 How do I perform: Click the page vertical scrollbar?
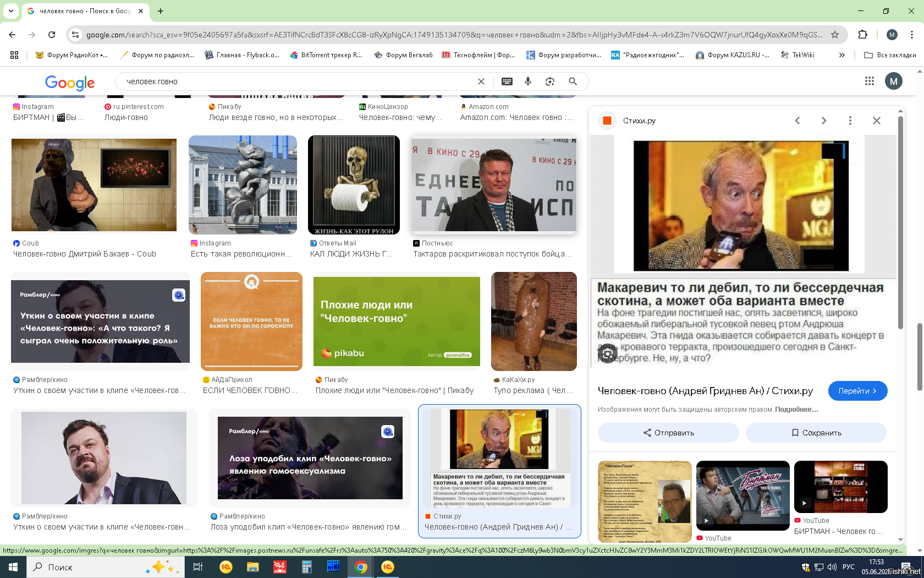point(920,357)
